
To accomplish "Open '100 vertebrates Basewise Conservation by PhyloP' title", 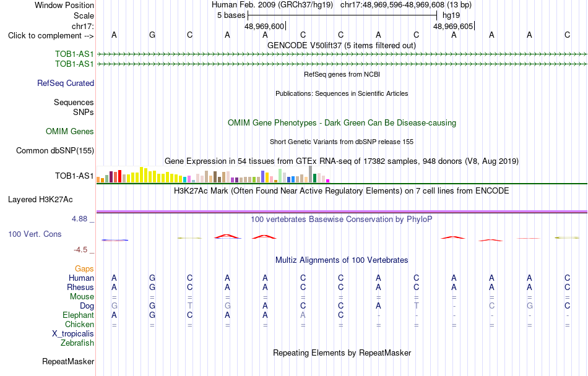I will click(x=342, y=219).
